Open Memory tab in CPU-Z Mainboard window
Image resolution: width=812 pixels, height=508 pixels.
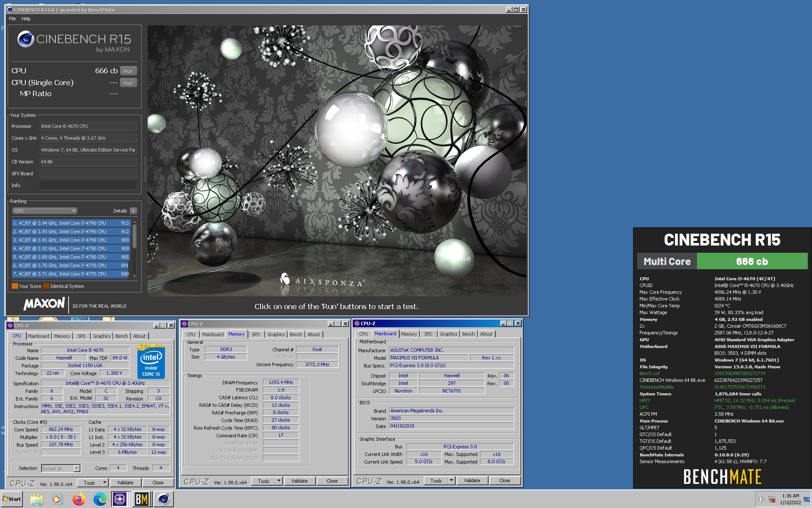point(409,334)
